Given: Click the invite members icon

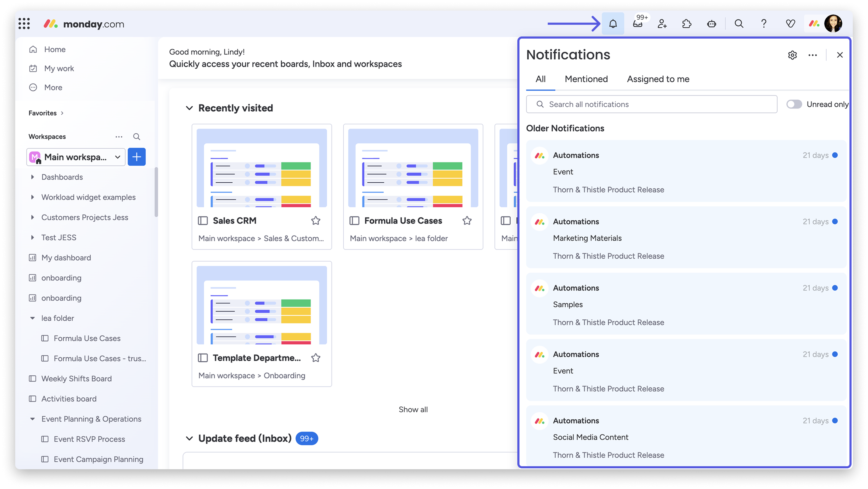Looking at the screenshot, I should [x=662, y=24].
